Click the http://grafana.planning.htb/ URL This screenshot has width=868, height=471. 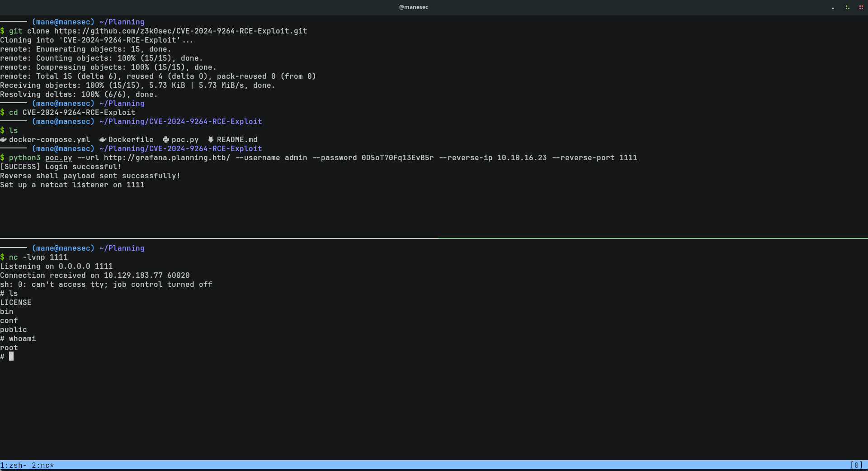pyautogui.click(x=167, y=157)
